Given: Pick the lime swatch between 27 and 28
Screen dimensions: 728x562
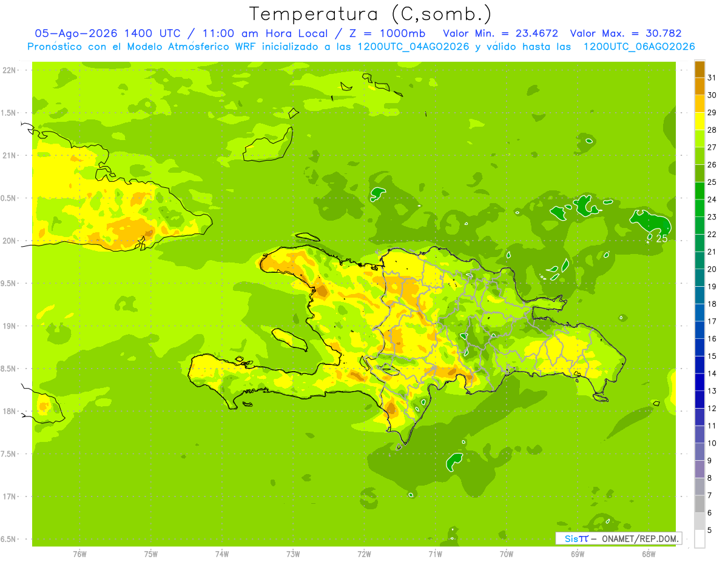Looking at the screenshot, I should coord(699,138).
